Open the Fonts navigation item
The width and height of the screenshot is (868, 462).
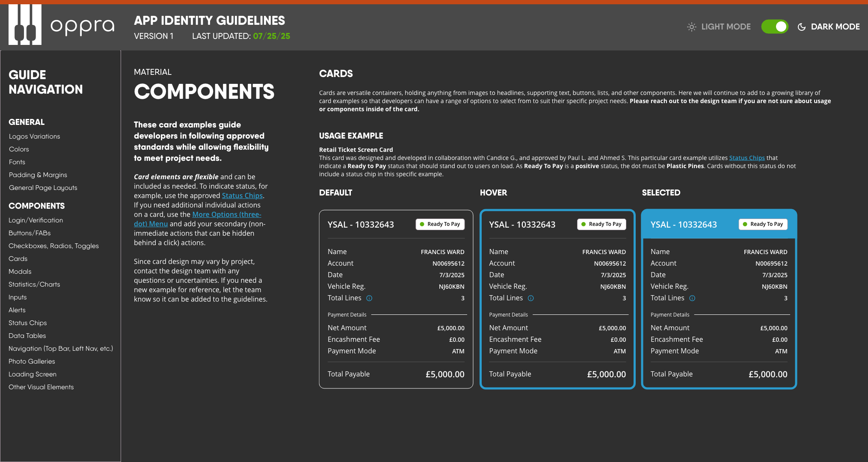[17, 162]
